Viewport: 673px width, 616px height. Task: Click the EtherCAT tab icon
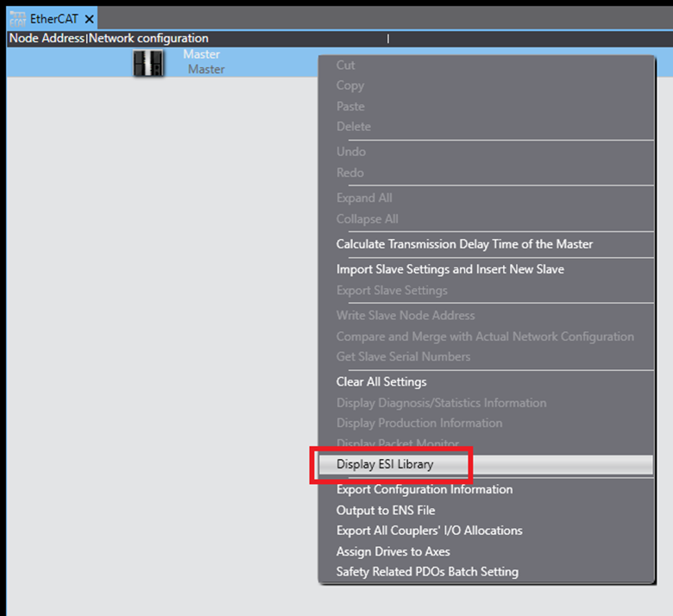click(17, 18)
